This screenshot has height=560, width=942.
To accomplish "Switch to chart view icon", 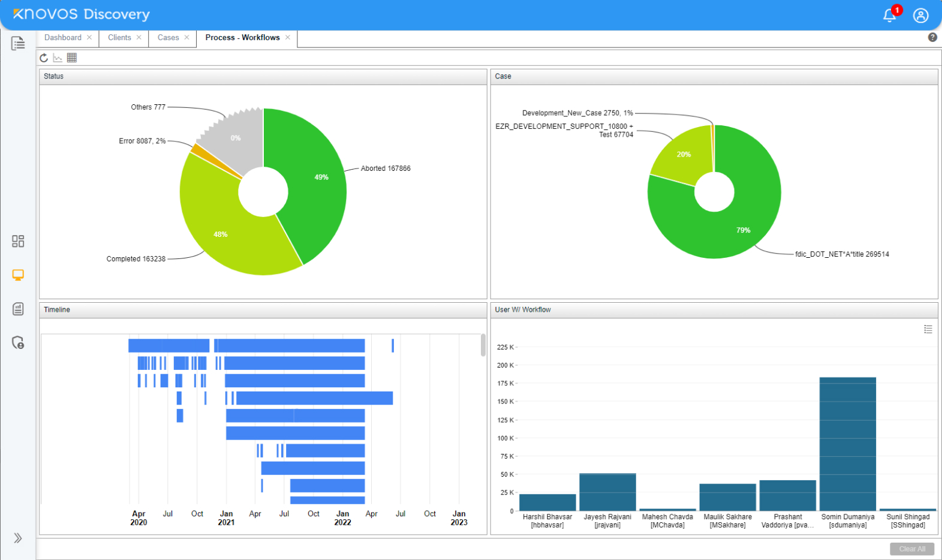I will click(58, 58).
